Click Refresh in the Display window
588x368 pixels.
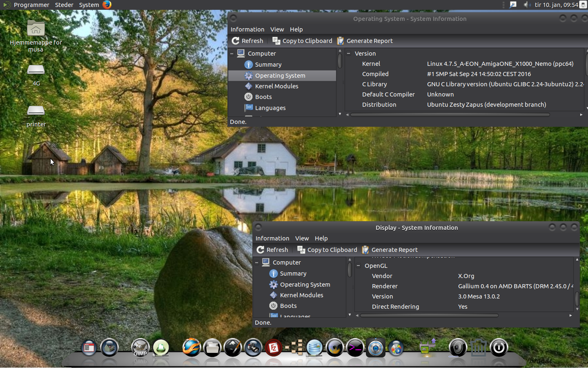pos(272,250)
